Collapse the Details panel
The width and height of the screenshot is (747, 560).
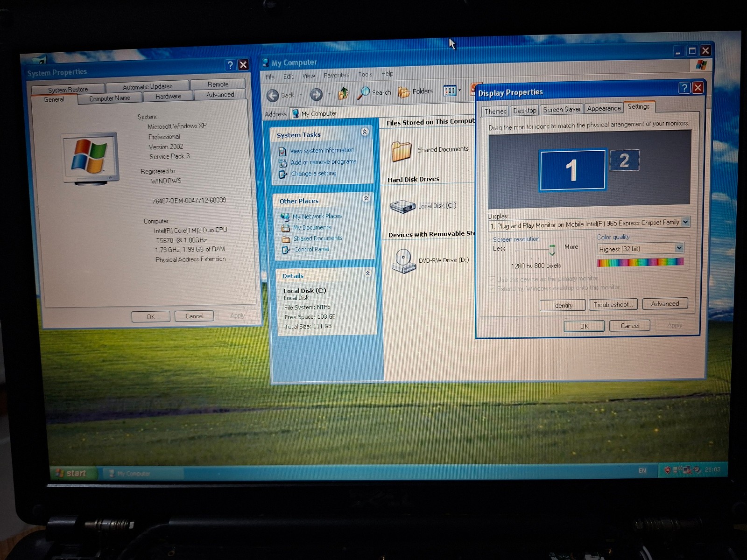coord(367,273)
